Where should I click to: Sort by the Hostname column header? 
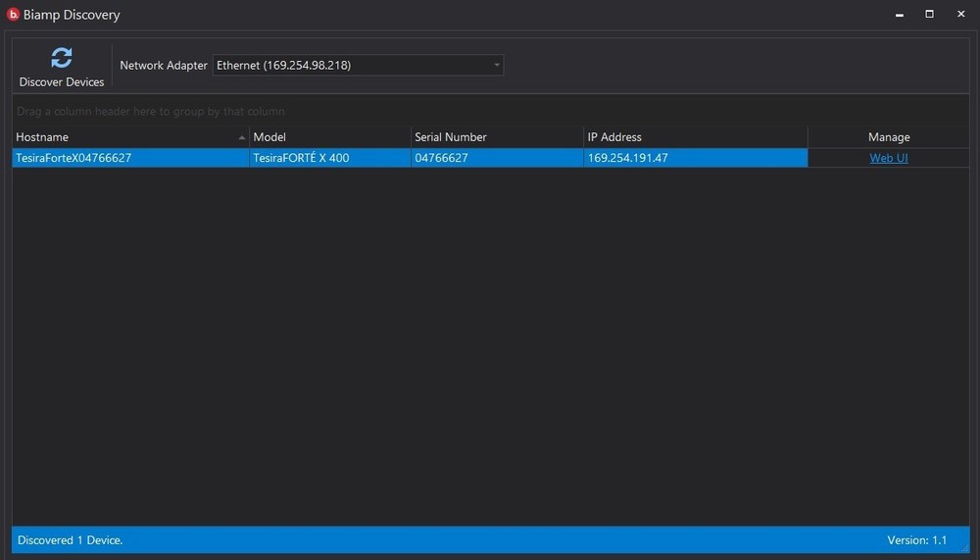[x=118, y=137]
